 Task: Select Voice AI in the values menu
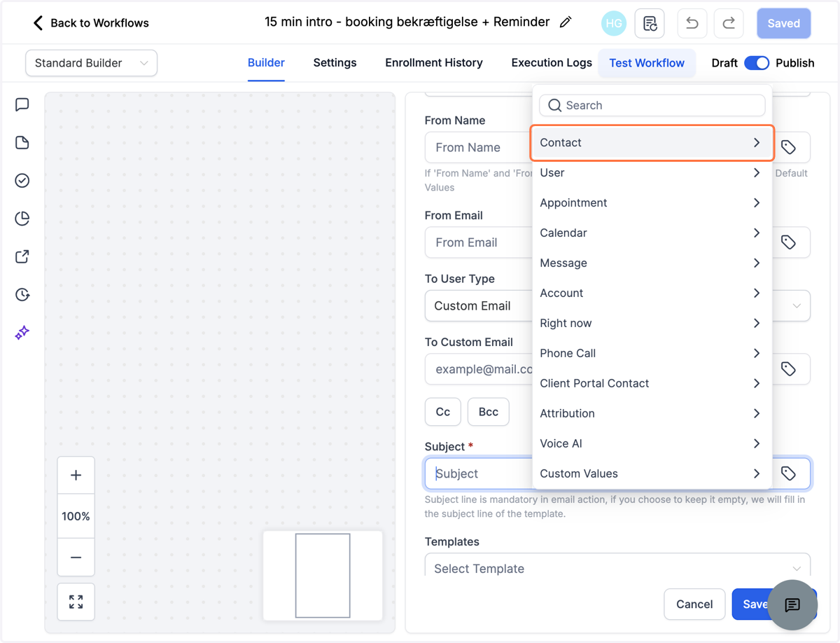click(652, 444)
